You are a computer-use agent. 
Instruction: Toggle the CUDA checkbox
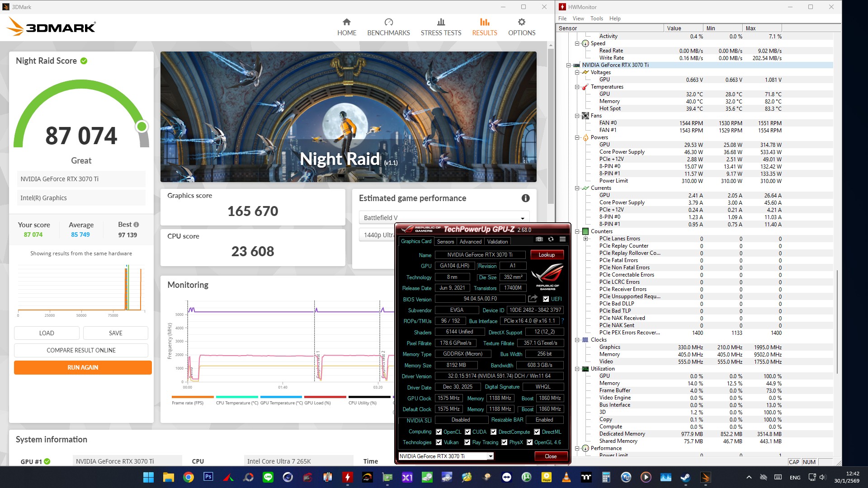coord(467,432)
